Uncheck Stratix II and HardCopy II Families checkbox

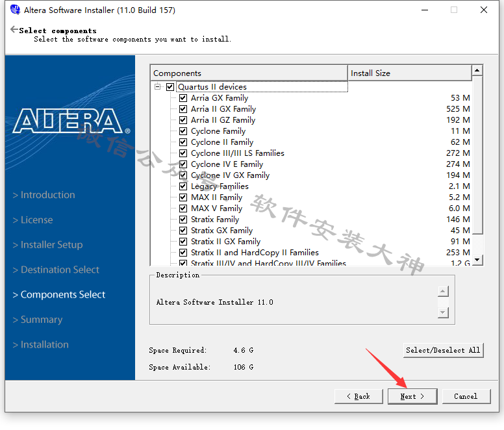tap(183, 252)
